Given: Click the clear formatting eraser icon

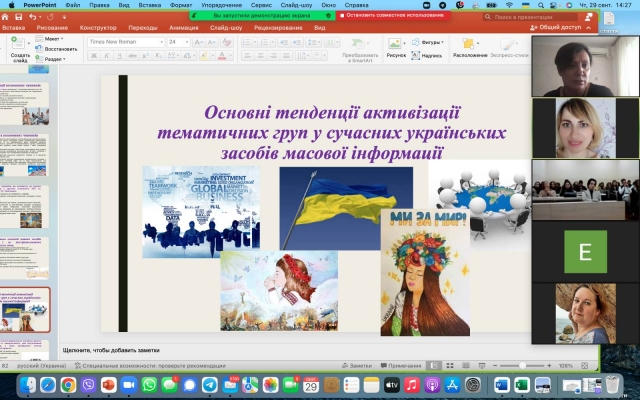Looking at the screenshot, I should pyautogui.click(x=227, y=42).
